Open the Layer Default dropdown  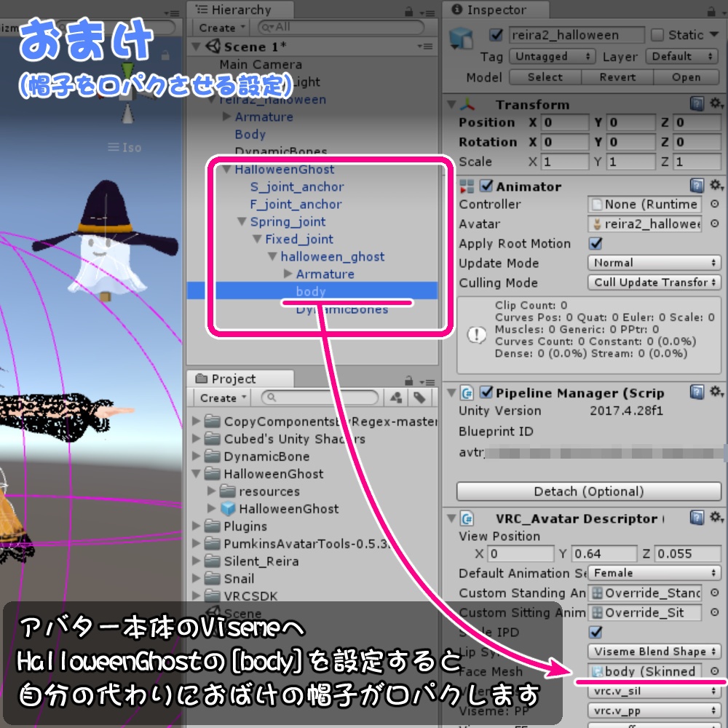(x=681, y=56)
